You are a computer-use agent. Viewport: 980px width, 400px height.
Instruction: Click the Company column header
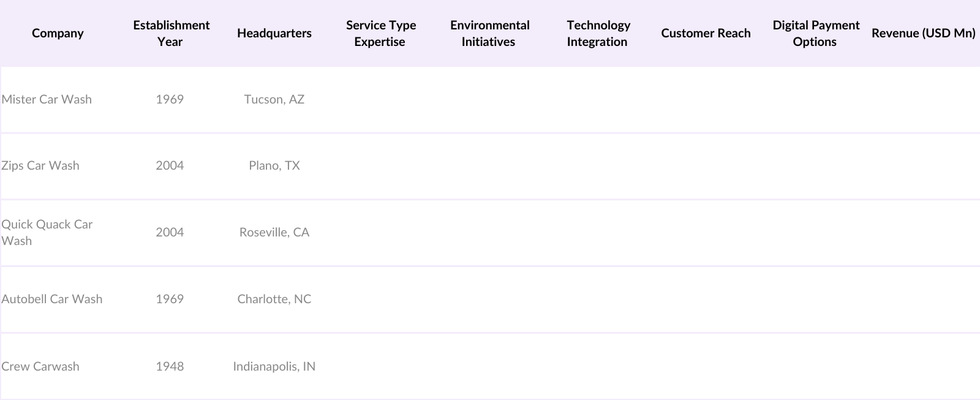click(x=58, y=33)
